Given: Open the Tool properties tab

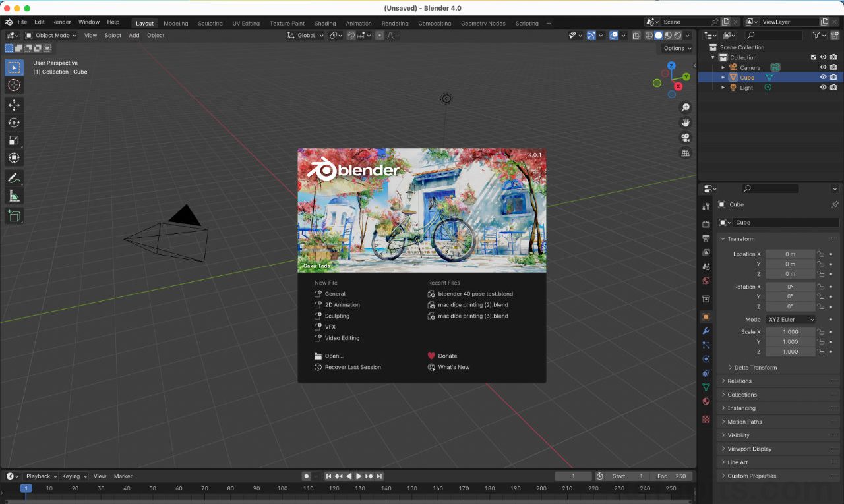Looking at the screenshot, I should pos(706,207).
